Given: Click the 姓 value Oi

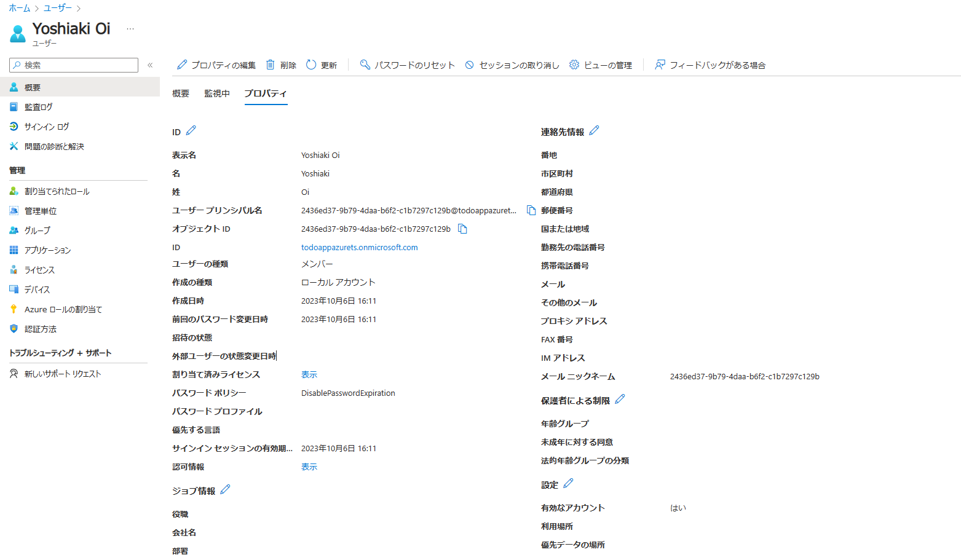Looking at the screenshot, I should pyautogui.click(x=305, y=192).
